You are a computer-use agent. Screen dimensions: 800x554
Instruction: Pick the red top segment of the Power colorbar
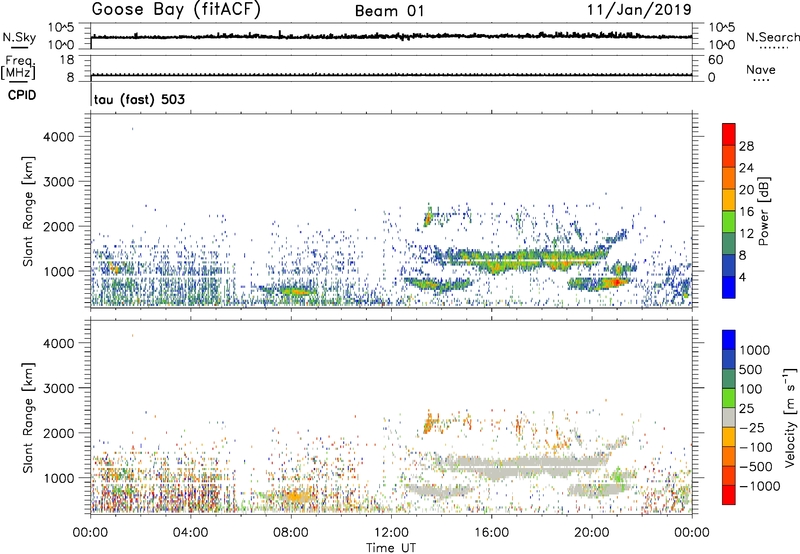tap(729, 134)
